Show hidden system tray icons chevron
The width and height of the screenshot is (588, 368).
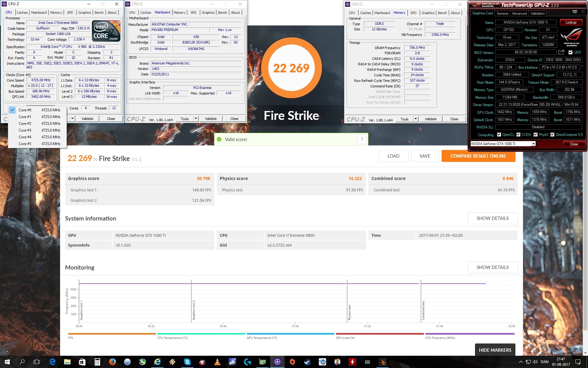pyautogui.click(x=521, y=362)
